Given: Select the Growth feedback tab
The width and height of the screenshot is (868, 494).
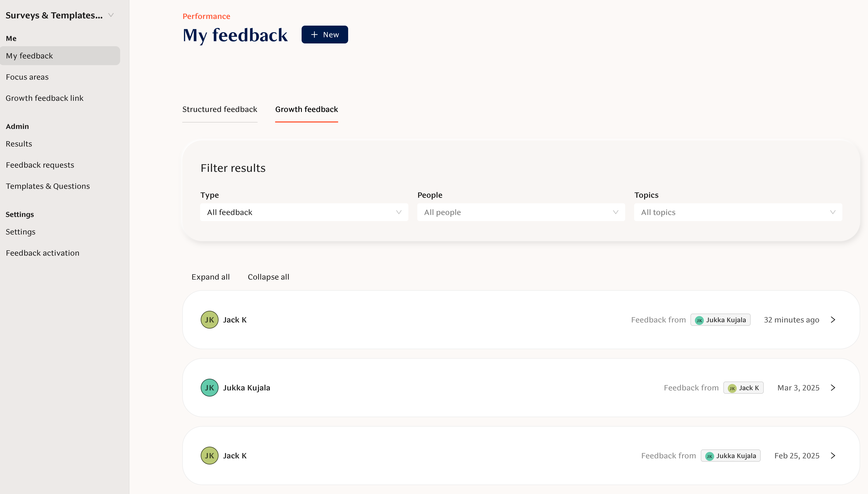Looking at the screenshot, I should click(306, 109).
